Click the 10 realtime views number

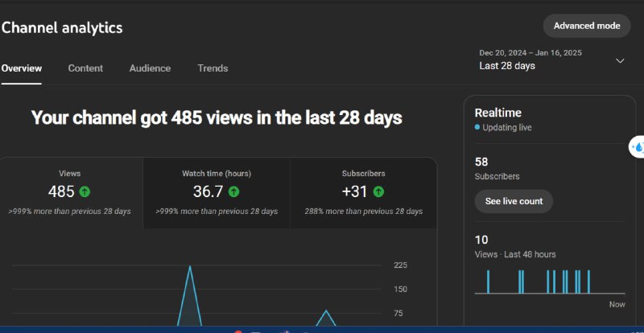[x=481, y=240]
